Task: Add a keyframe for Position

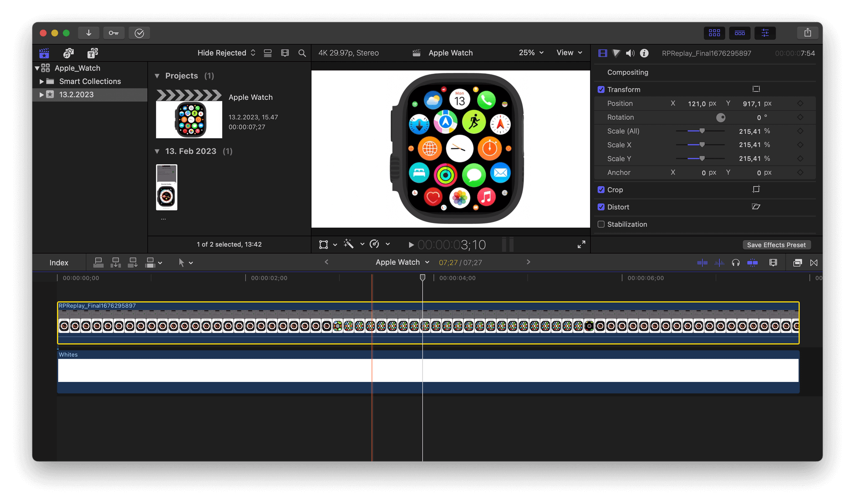Action: coord(800,103)
